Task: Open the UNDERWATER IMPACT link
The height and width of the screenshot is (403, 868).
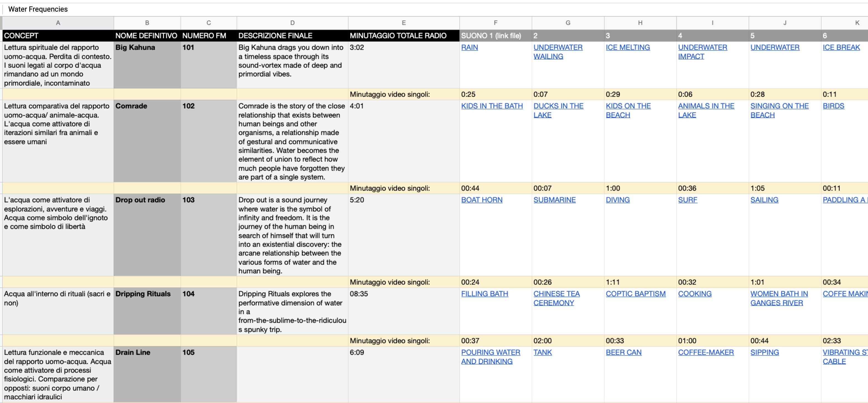Action: click(702, 52)
